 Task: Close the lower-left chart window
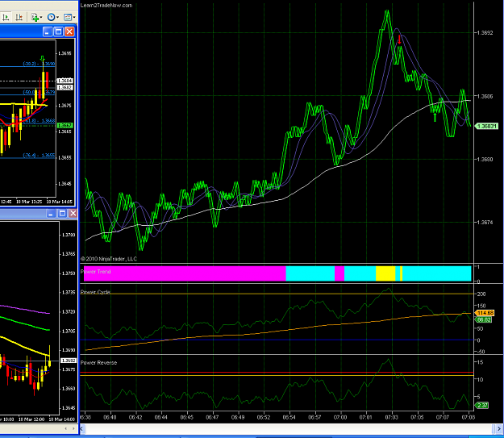73,214
